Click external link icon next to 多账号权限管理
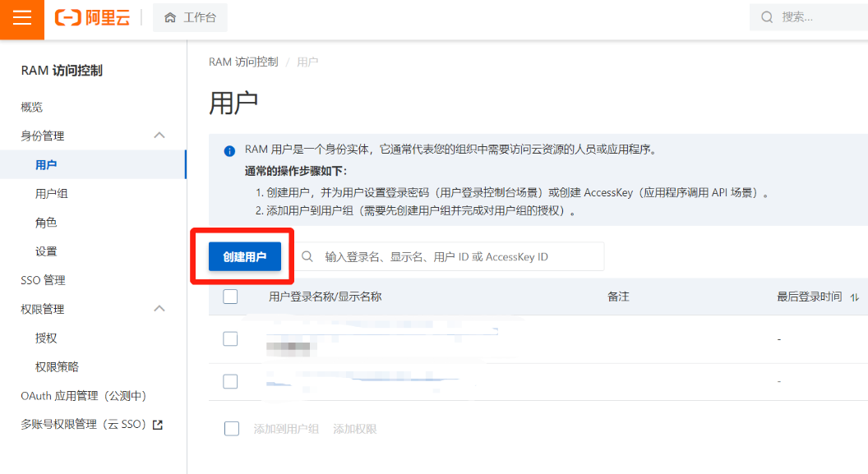868x474 pixels. [x=158, y=425]
